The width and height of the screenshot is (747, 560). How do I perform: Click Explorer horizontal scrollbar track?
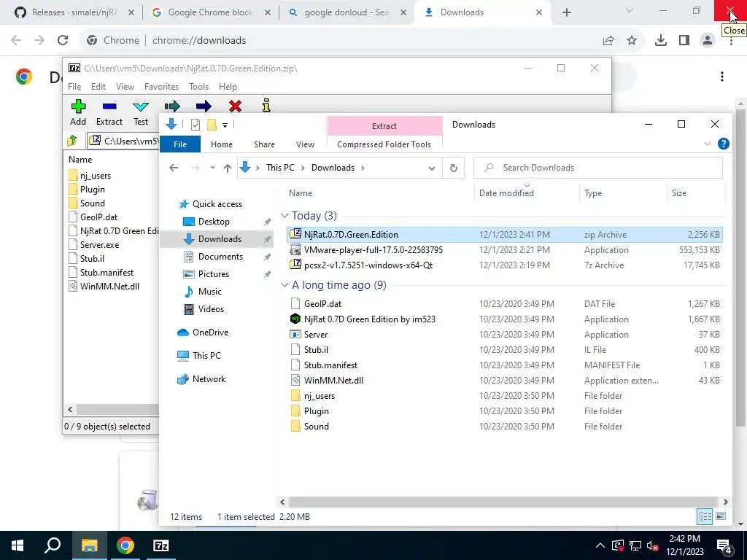[x=503, y=502]
